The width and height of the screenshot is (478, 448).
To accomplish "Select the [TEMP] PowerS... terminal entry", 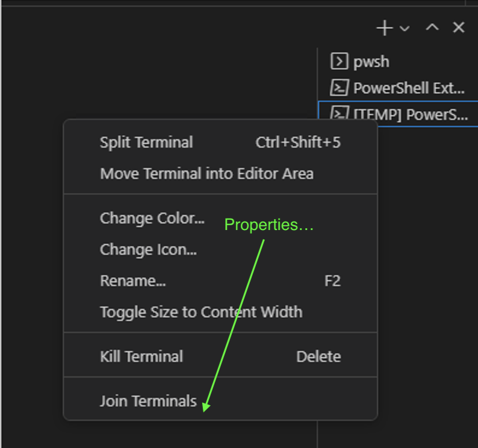I will [398, 114].
